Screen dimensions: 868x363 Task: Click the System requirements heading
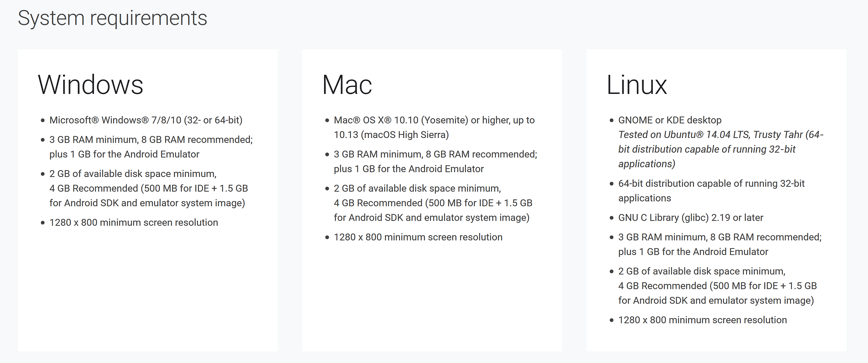tap(112, 18)
